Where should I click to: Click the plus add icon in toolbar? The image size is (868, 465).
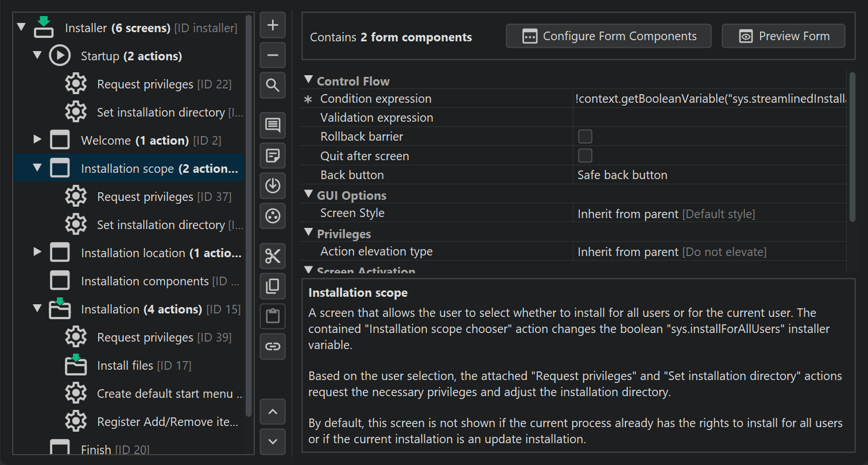(x=273, y=25)
